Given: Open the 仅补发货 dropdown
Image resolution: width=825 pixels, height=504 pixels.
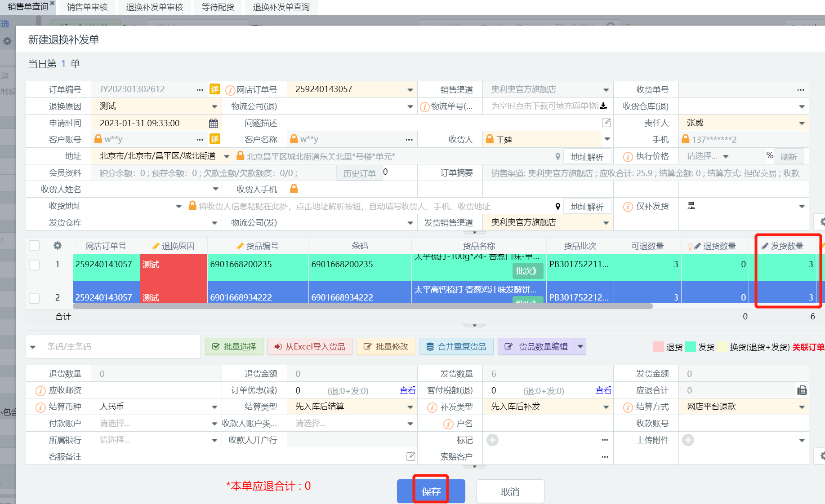Looking at the screenshot, I should 802,206.
